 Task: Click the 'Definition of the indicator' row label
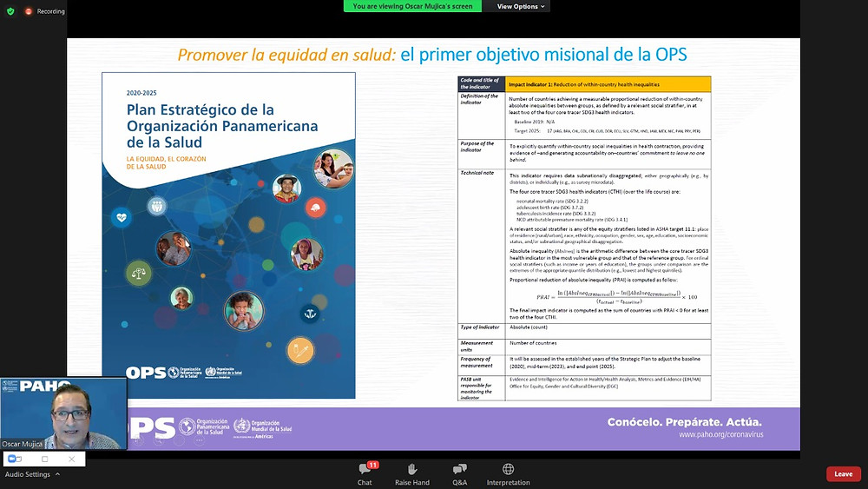point(479,99)
